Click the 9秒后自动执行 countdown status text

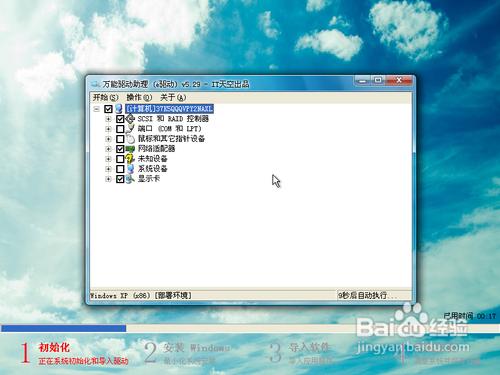(x=367, y=295)
